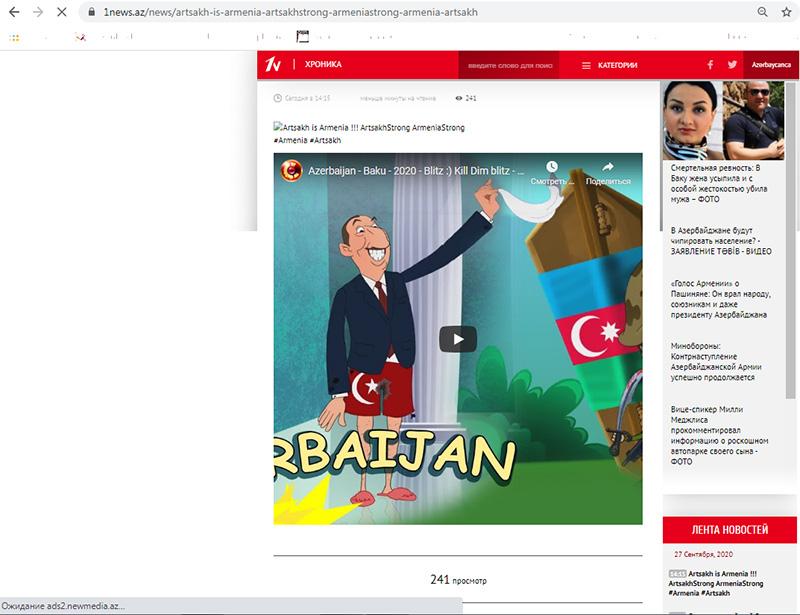
Task: Click the Watch later clock icon
Action: pos(551,168)
